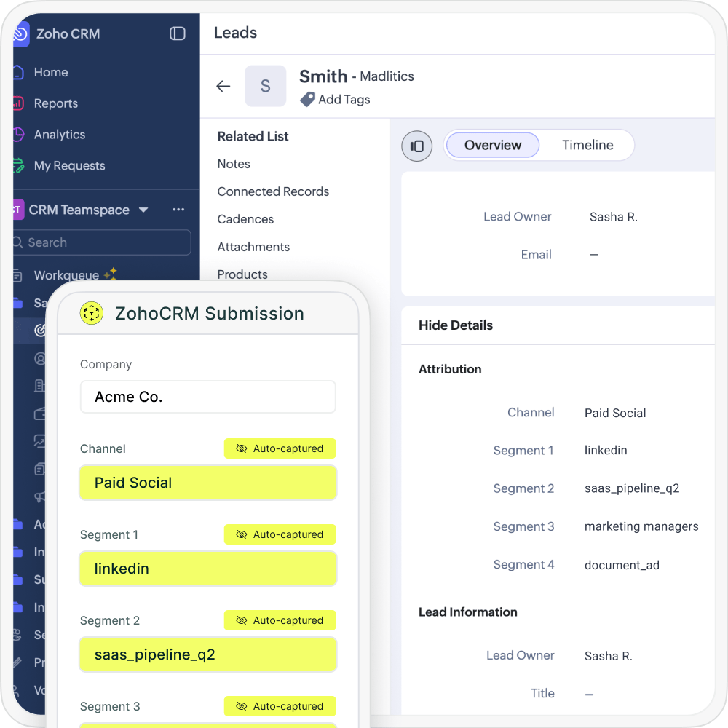Click the selected Leads target icon in sidebar

point(40,330)
